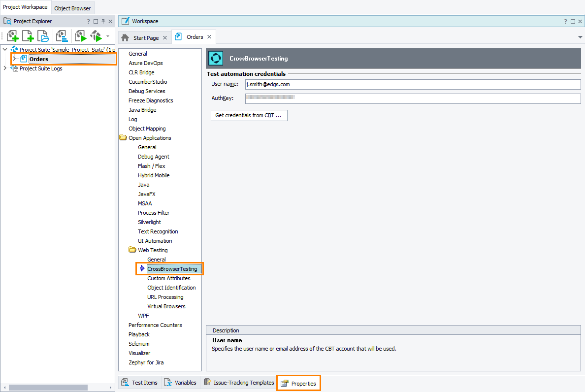The image size is (585, 392).
Task: Select Object Mapping properties category
Action: click(147, 129)
